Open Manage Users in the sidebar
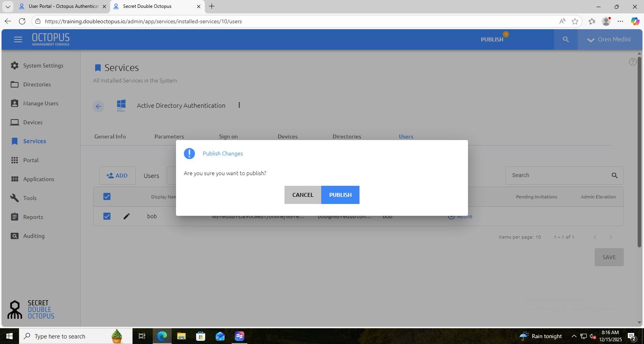This screenshot has width=644, height=344. pos(41,103)
